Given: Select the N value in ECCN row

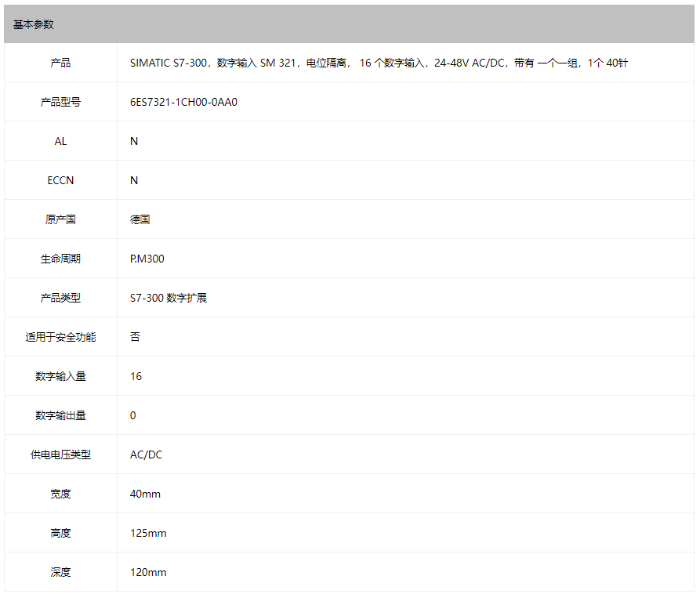Looking at the screenshot, I should [134, 181].
